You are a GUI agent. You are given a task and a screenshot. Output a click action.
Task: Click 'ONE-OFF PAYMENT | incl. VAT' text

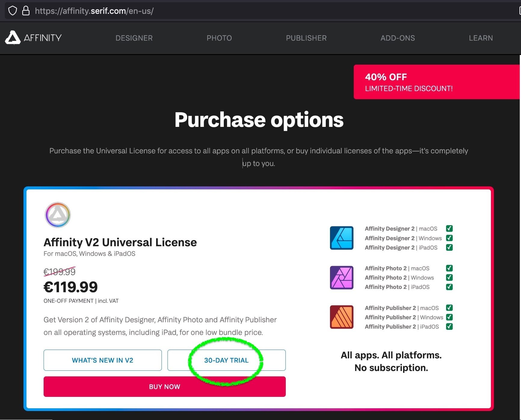coord(81,301)
